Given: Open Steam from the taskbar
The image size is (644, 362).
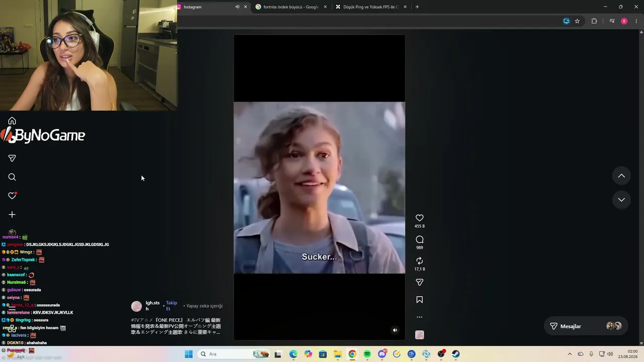Looking at the screenshot, I should point(456,354).
